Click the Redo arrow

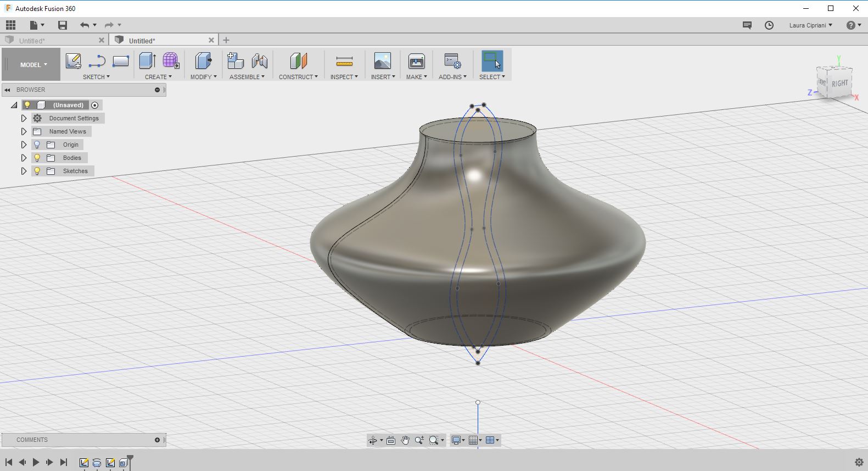(109, 25)
